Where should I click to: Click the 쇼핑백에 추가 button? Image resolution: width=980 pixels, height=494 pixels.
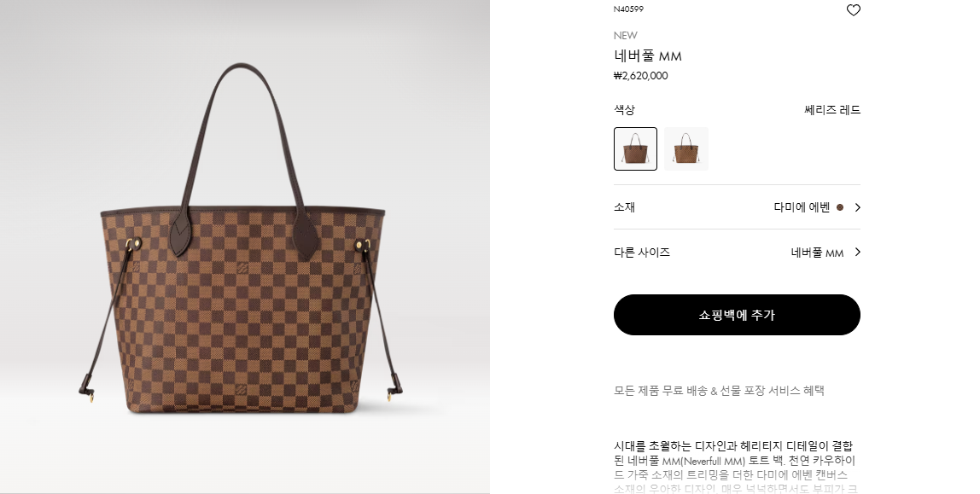737,315
